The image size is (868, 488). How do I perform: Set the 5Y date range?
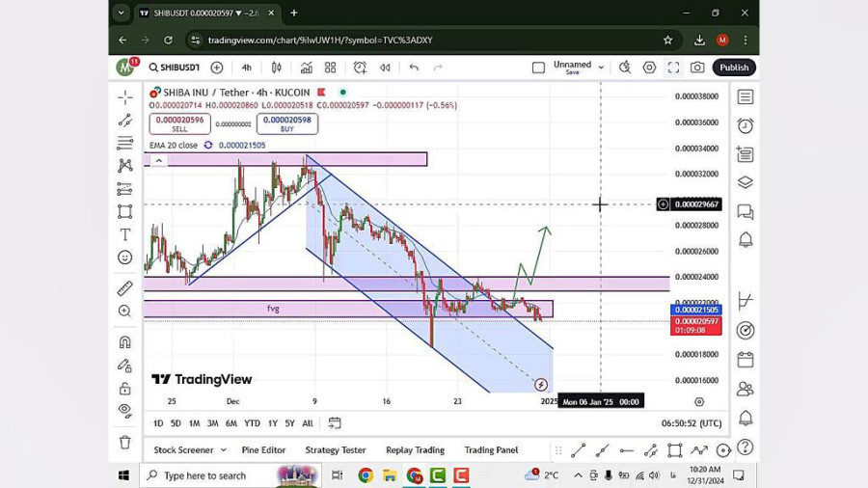click(x=289, y=423)
